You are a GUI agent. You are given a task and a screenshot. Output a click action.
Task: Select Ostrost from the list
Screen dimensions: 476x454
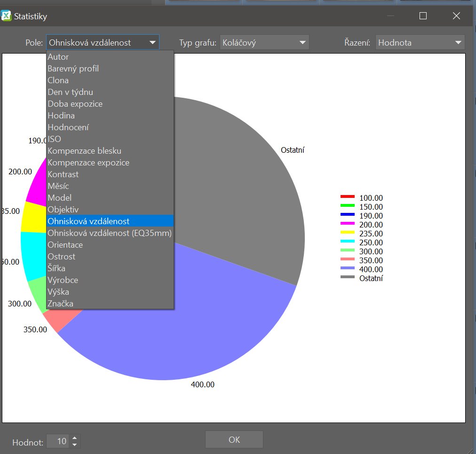point(110,257)
